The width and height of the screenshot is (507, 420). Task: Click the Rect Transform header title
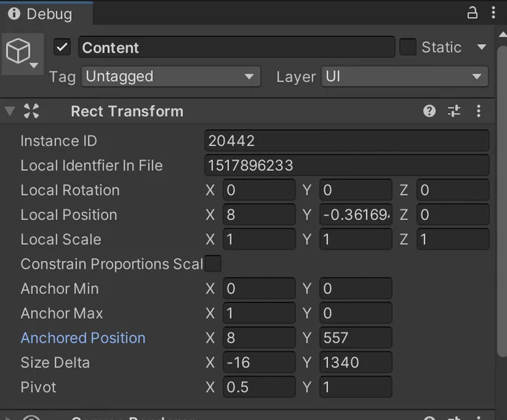point(127,111)
